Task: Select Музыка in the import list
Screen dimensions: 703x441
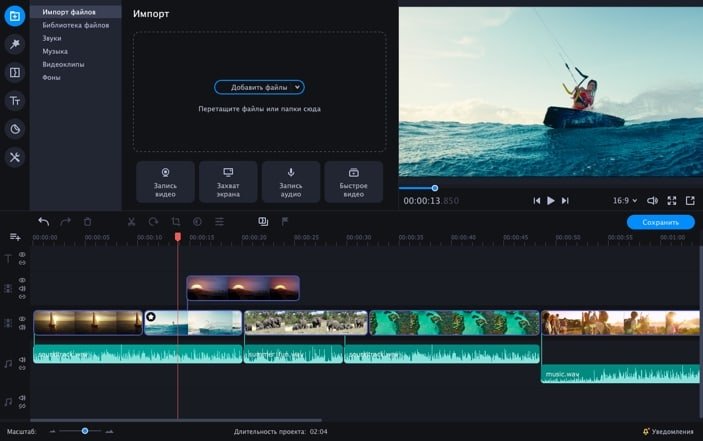Action: tap(56, 50)
